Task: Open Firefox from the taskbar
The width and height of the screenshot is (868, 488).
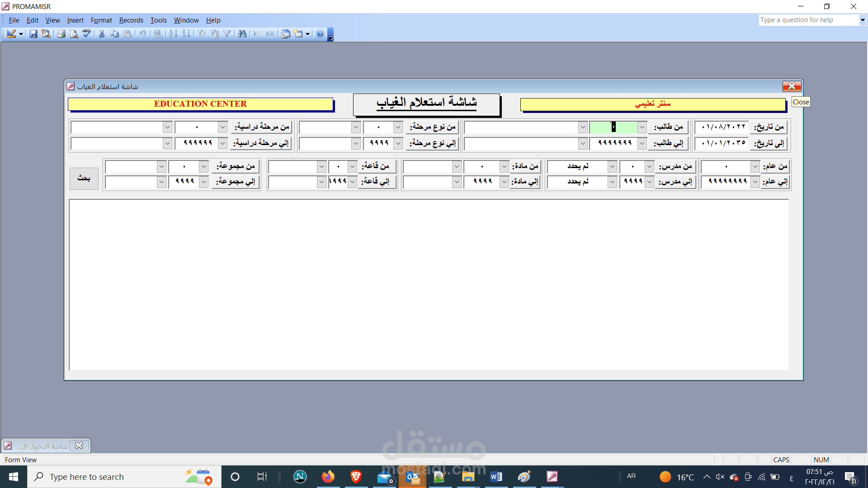Action: [328, 477]
